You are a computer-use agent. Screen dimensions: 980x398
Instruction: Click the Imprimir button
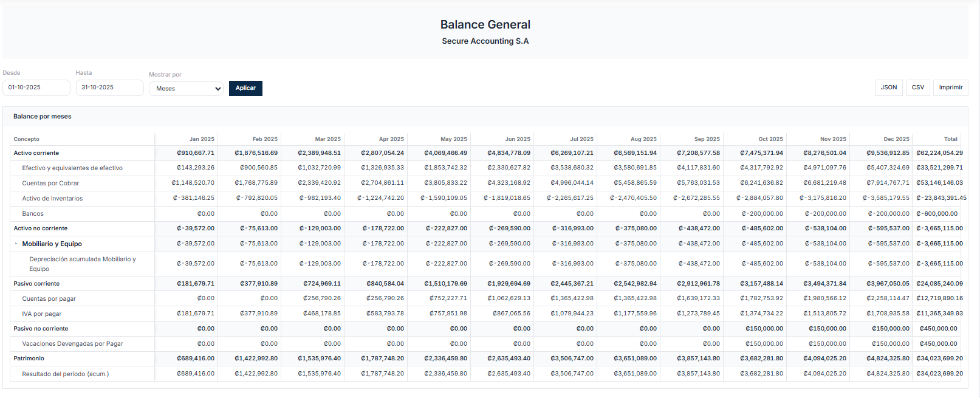point(950,87)
